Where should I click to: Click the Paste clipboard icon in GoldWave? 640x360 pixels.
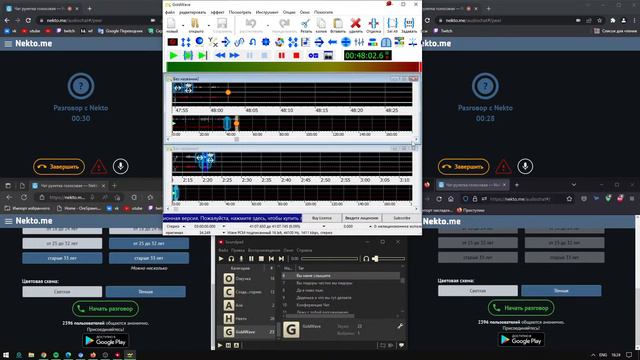pyautogui.click(x=338, y=23)
